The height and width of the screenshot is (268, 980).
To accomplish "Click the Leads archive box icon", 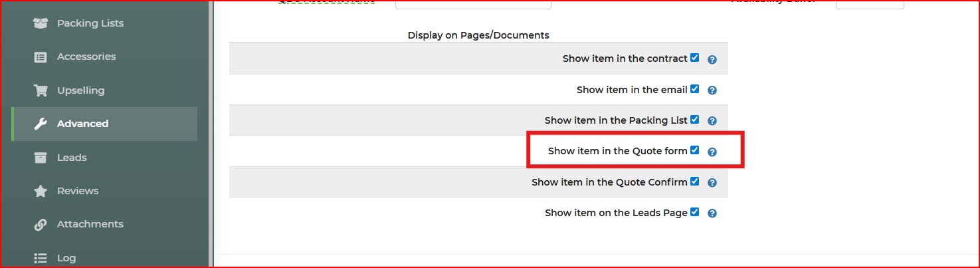I will click(41, 158).
